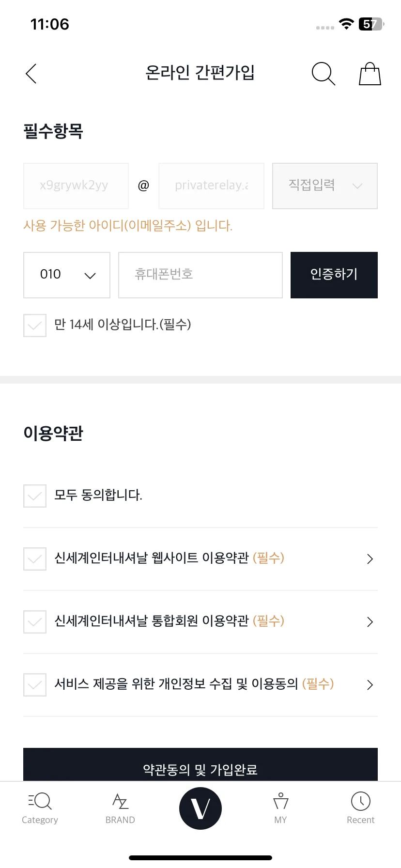Check 웹사이트 이용약관 agreement box
Image resolution: width=401 pixels, height=868 pixels.
(x=35, y=558)
